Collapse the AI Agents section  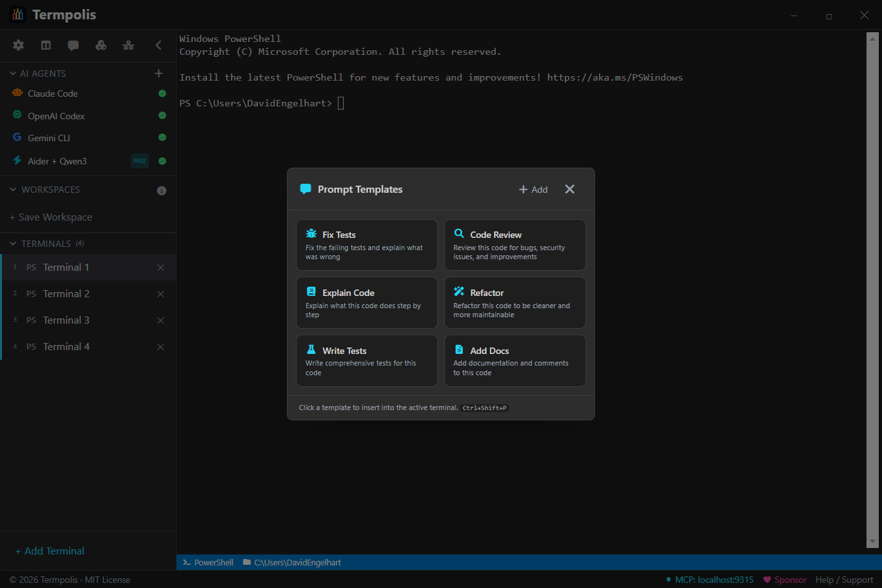[13, 73]
